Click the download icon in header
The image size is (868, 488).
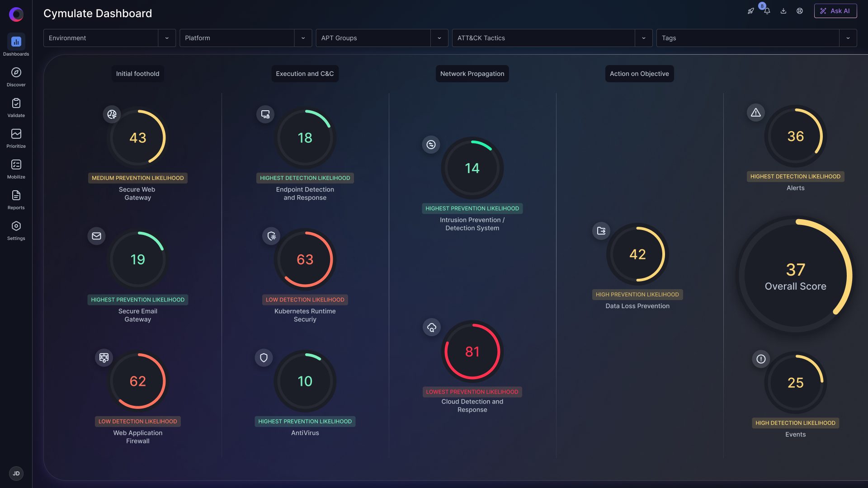[x=783, y=11]
